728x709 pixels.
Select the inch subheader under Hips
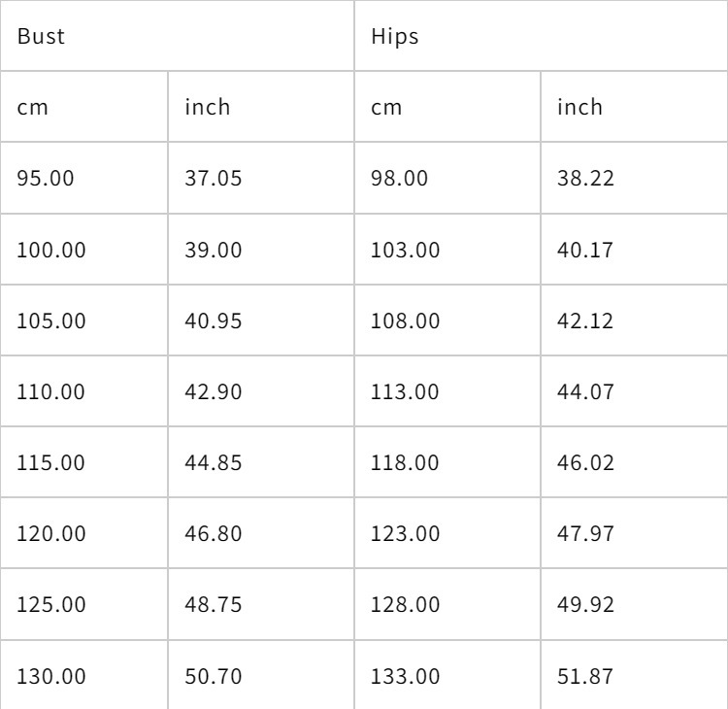point(579,107)
